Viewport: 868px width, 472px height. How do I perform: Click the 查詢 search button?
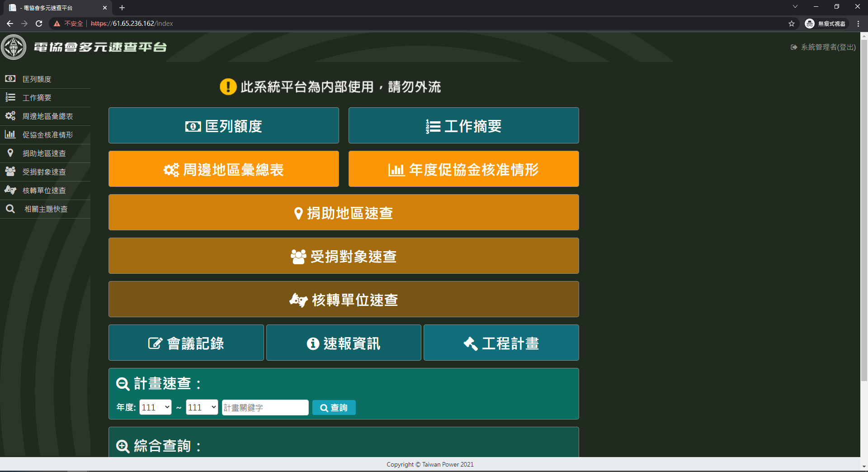334,407
